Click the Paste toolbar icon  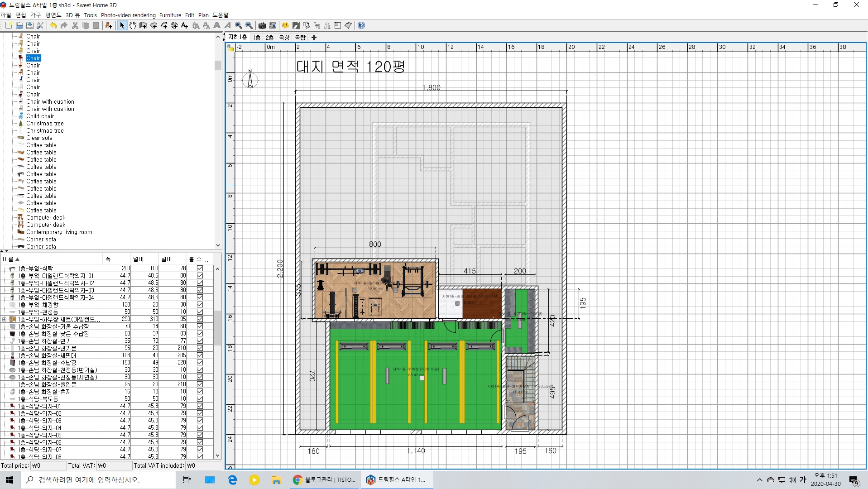click(x=96, y=25)
